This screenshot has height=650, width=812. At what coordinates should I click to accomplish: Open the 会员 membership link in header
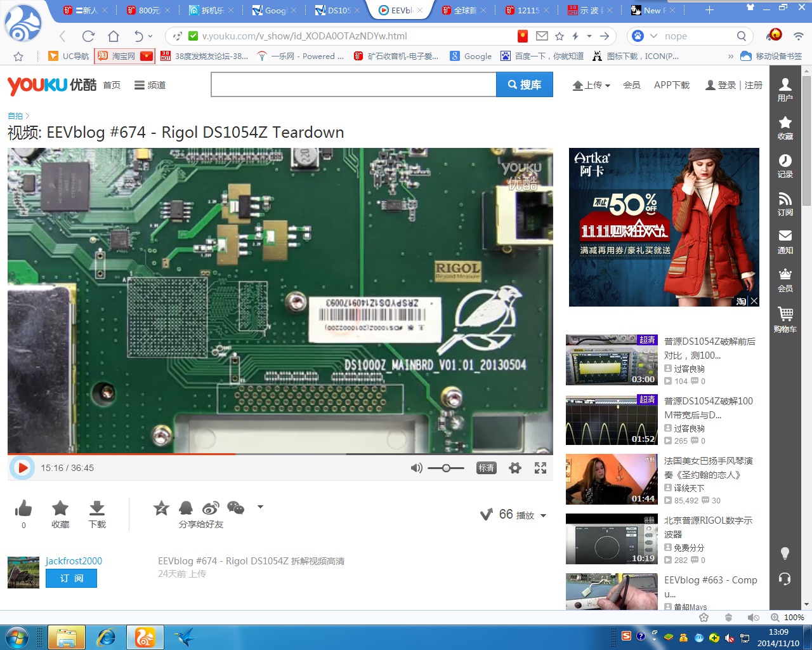pyautogui.click(x=631, y=85)
